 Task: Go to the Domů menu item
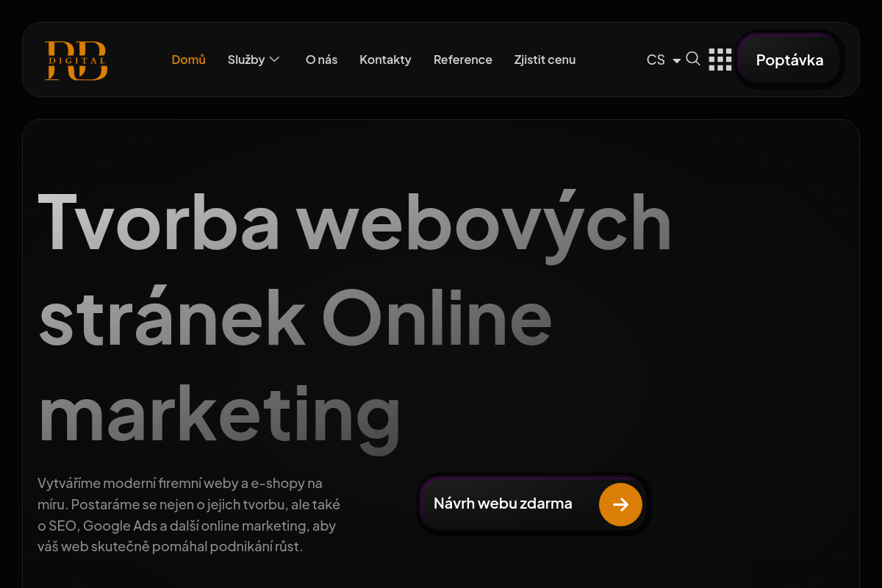pos(189,60)
